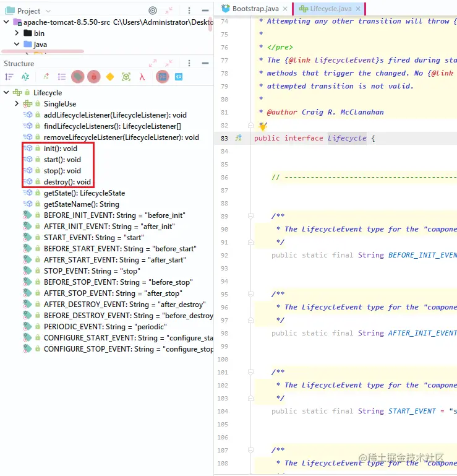Toggle the group methods by type fx icon
457x476 pixels.
click(46, 77)
